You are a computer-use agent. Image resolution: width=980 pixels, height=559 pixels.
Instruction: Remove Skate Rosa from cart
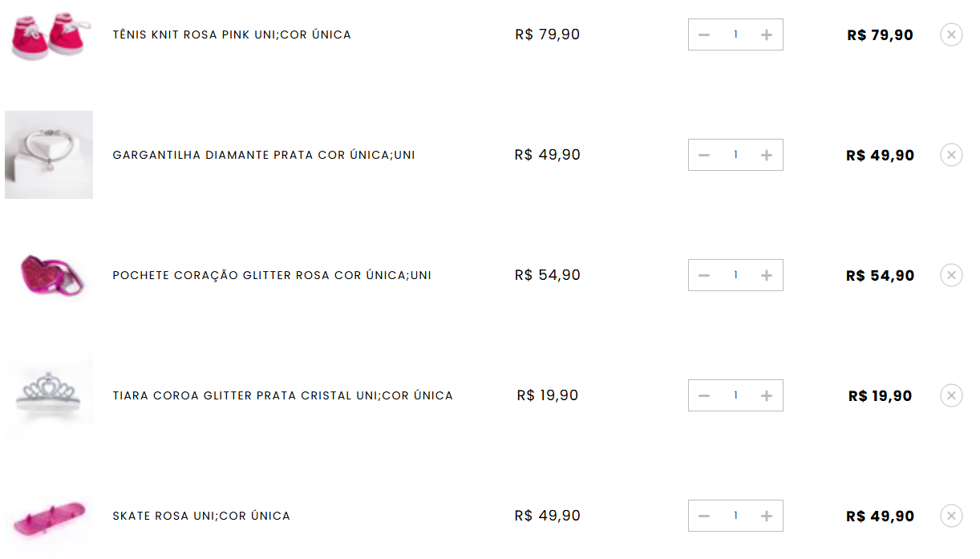pos(951,516)
